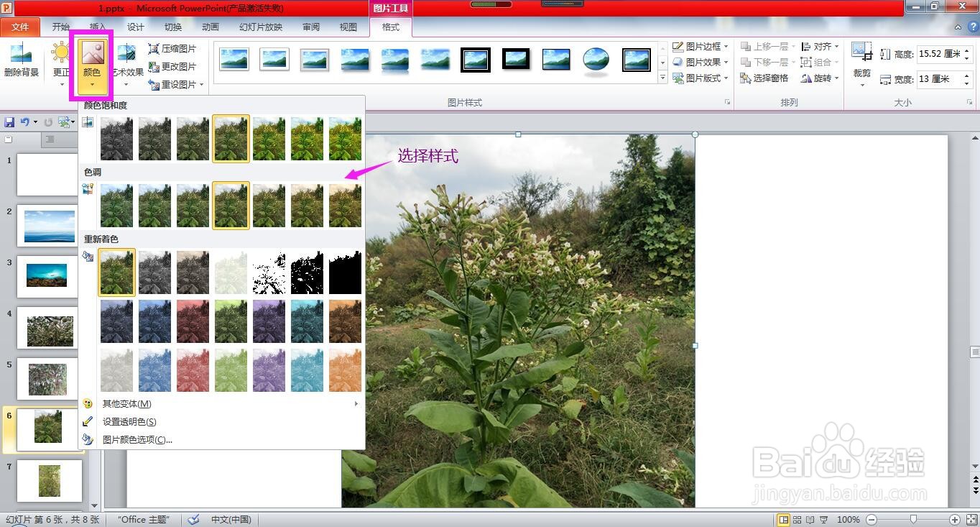This screenshot has width=980, height=527.
Task: Click Reset Picture (重设图片)
Action: click(172, 85)
